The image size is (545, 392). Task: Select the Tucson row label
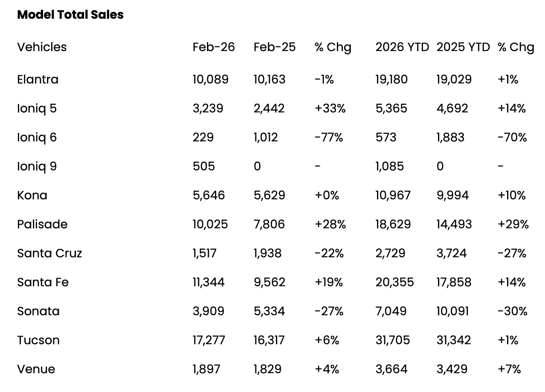coord(38,340)
